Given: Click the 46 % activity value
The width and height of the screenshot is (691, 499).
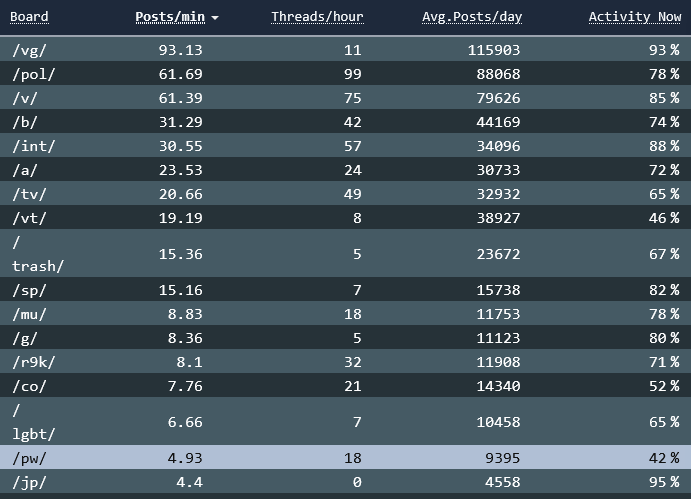Looking at the screenshot, I should click(664, 218).
